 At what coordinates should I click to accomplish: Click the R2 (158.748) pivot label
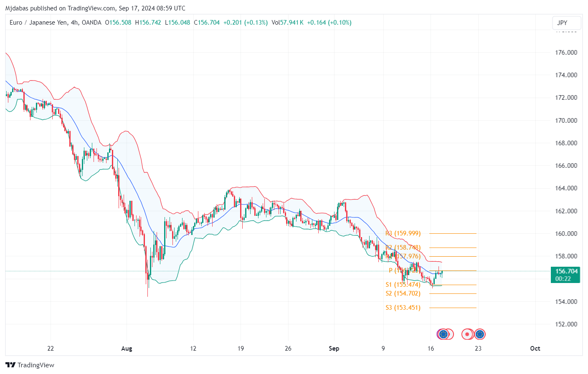(403, 248)
